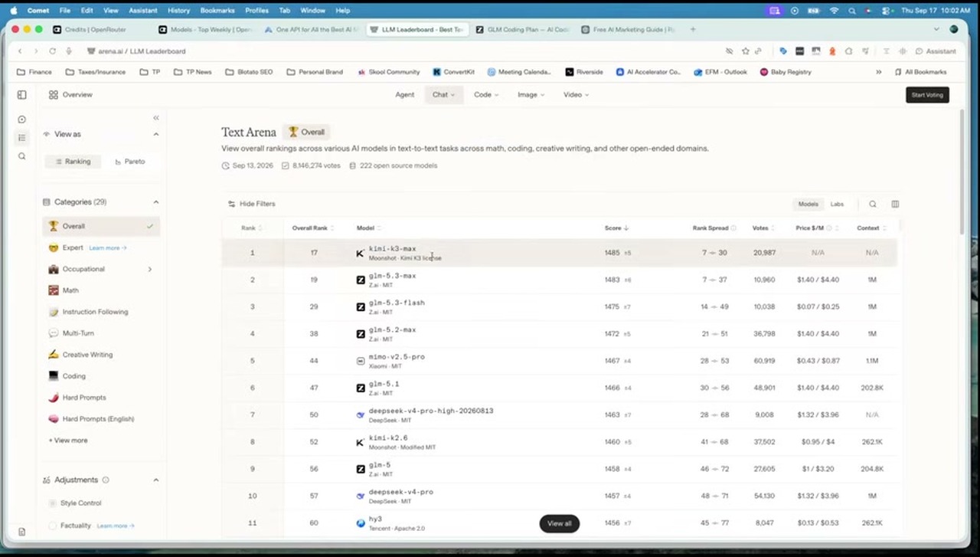Click model name glm-5.3-flash
This screenshot has width=980, height=557.
[397, 303]
